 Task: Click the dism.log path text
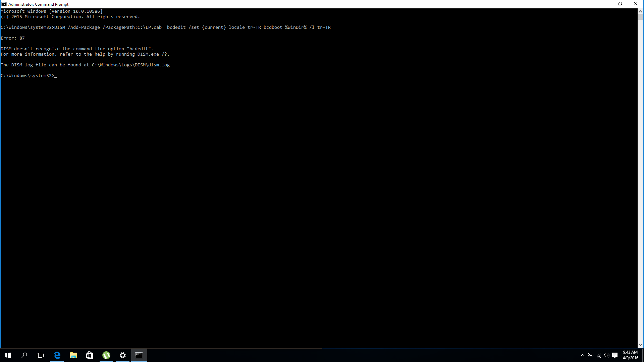pos(131,65)
